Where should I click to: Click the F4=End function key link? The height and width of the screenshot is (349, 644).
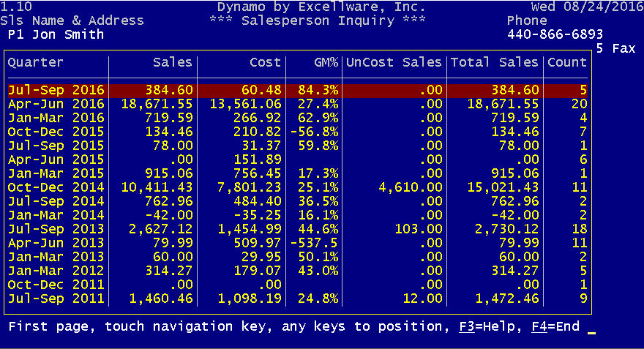tap(555, 327)
